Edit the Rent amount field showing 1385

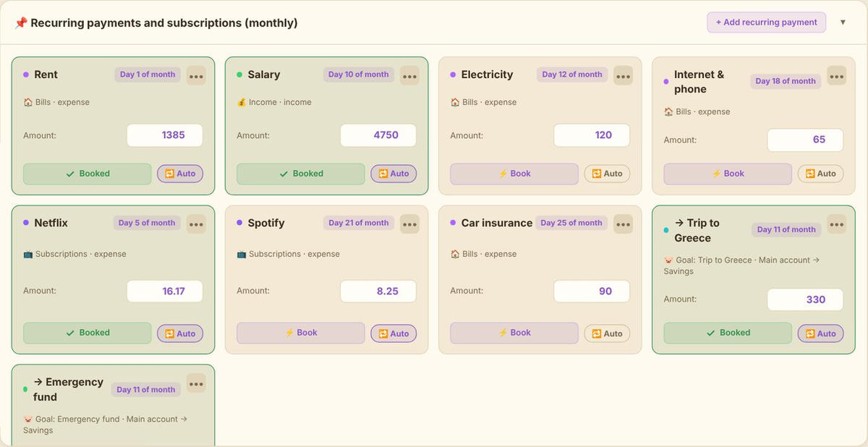point(165,135)
